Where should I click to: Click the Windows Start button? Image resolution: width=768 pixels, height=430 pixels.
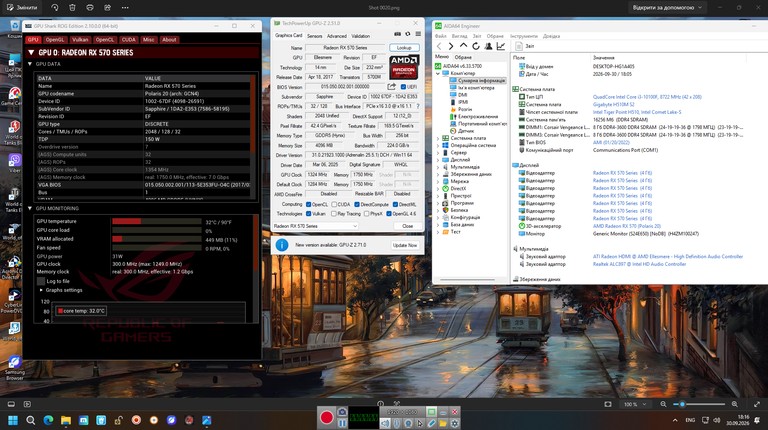click(13, 420)
